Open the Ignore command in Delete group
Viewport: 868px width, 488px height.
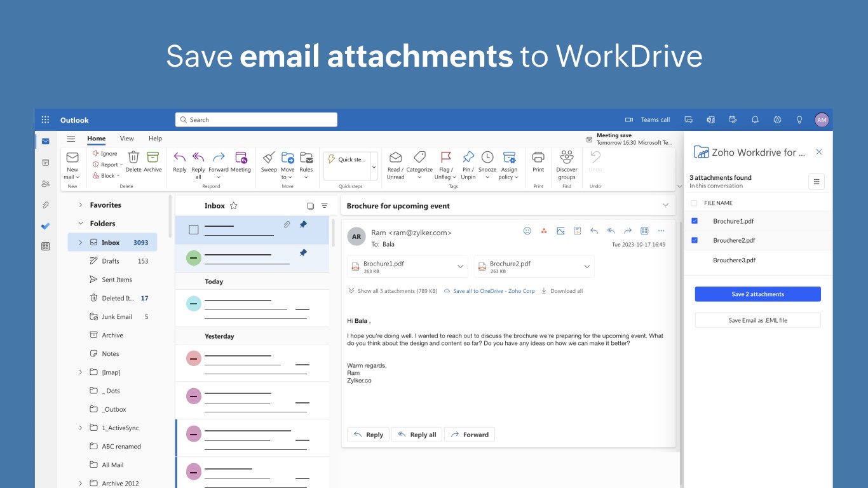coord(105,153)
